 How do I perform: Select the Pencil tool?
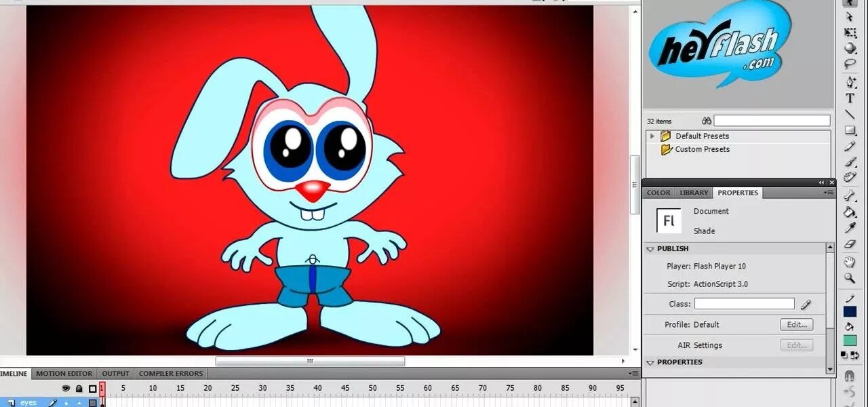[850, 147]
